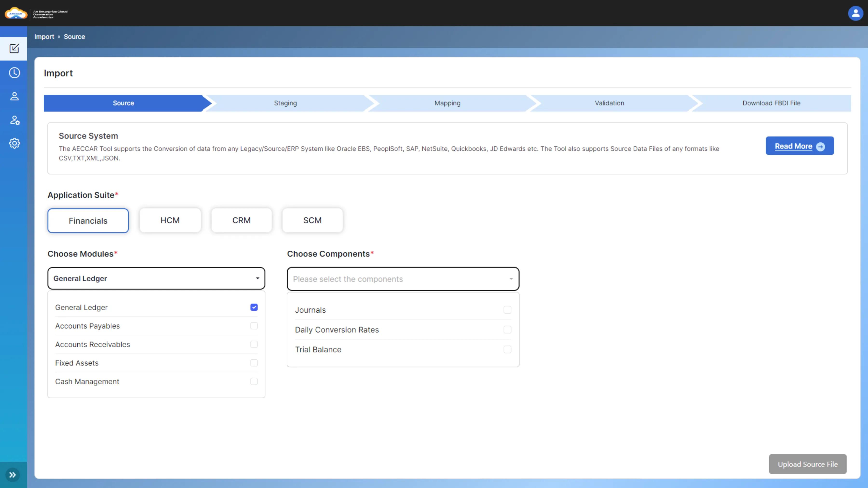Viewport: 868px width, 488px height.
Task: Expand sidebar with double-chevron icon
Action: [x=13, y=475]
